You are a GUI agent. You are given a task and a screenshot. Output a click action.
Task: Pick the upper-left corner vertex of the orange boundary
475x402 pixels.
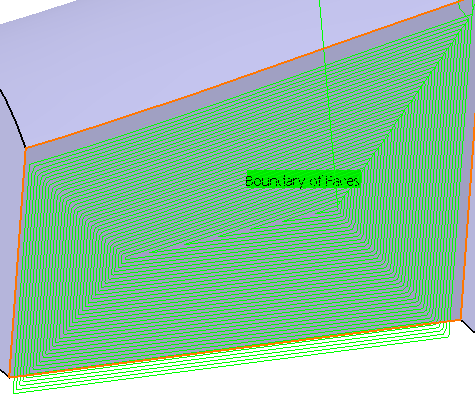point(25,148)
